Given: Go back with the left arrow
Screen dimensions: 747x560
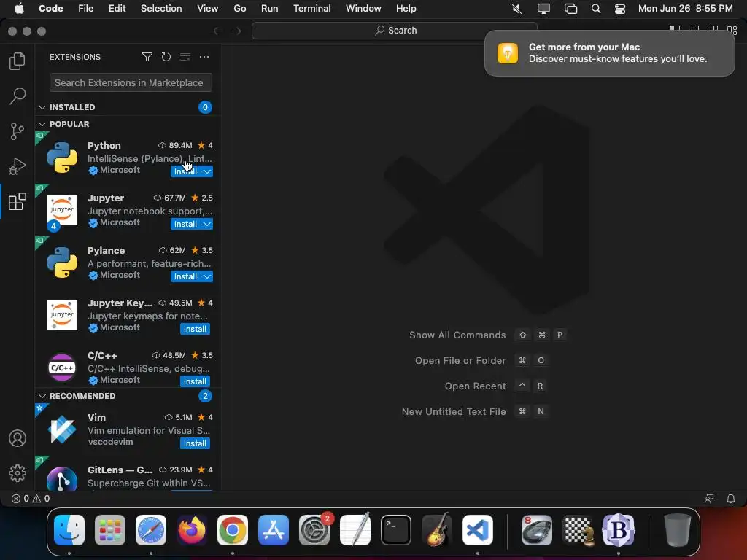Looking at the screenshot, I should point(217,31).
